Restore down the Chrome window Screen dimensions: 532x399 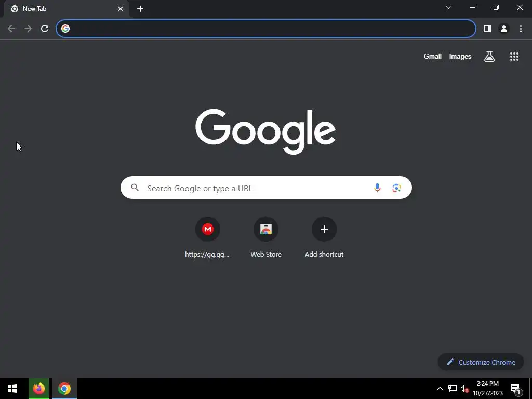[496, 7]
